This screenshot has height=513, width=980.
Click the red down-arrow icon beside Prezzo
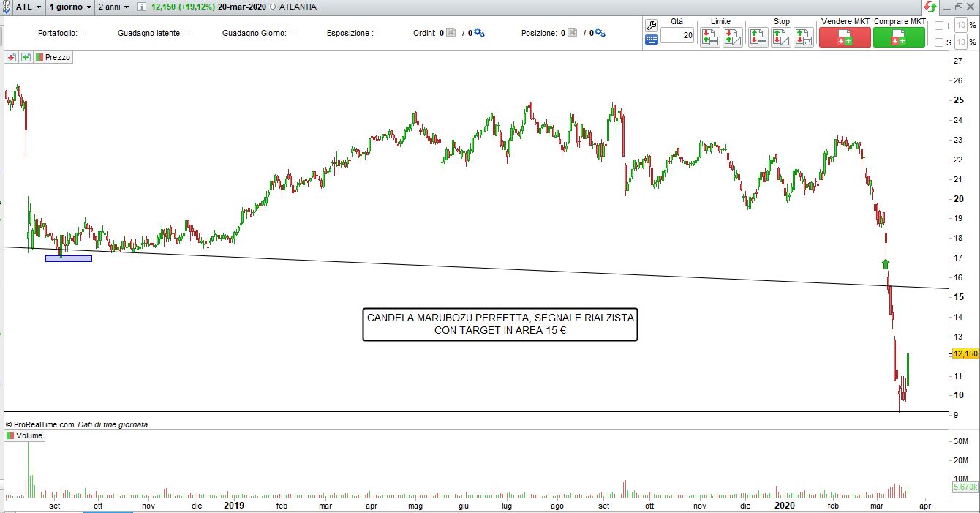(x=12, y=57)
